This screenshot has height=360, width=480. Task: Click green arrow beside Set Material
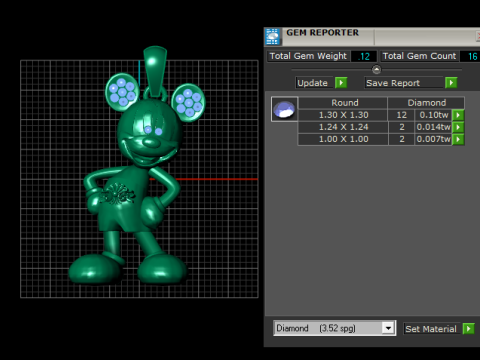point(469,329)
